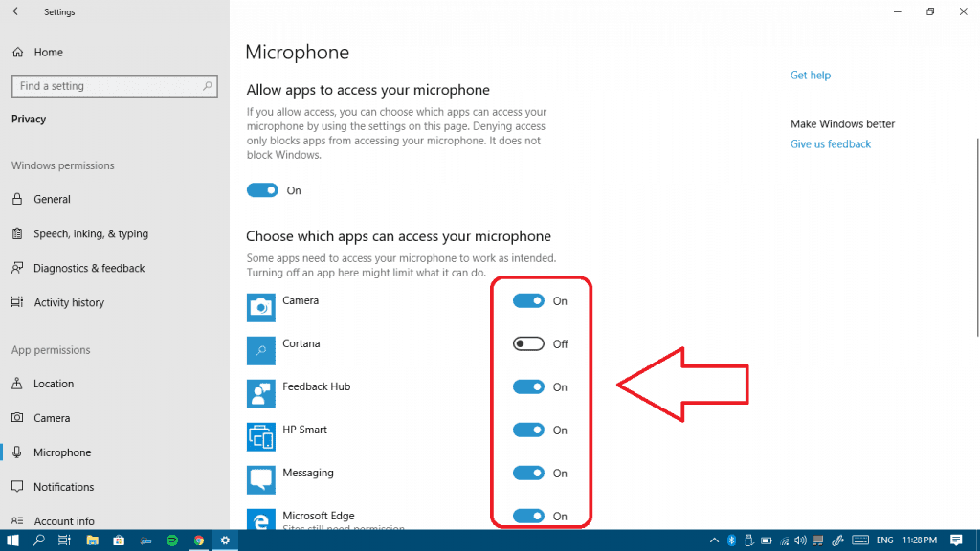980x551 pixels.
Task: Open the Windows Start menu
Action: click(12, 540)
